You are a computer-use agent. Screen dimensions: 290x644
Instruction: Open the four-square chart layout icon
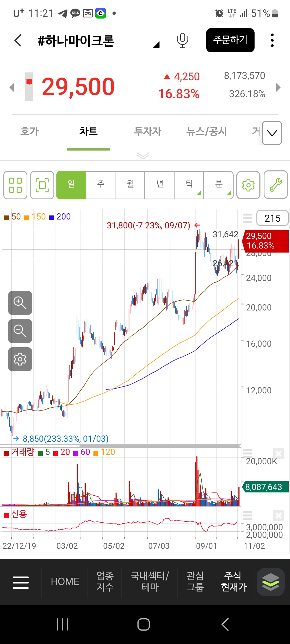coord(15,185)
